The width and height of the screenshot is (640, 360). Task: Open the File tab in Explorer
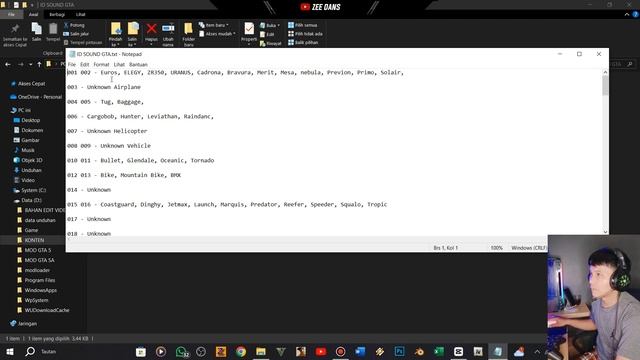click(x=11, y=14)
